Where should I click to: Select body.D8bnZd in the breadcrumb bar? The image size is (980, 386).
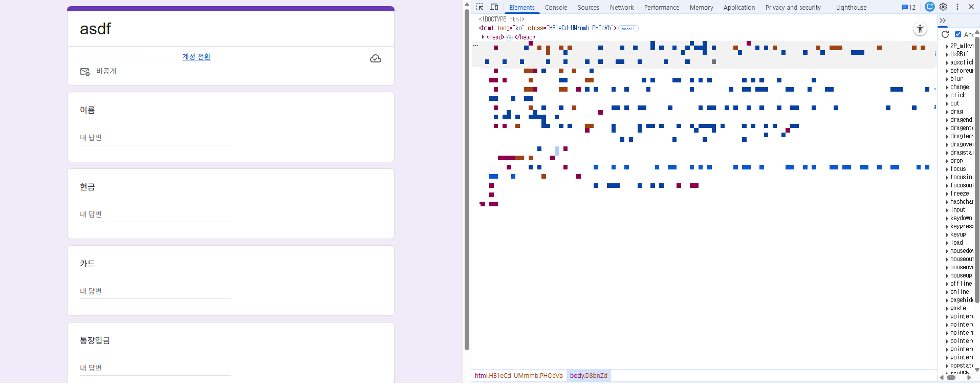coord(589,375)
